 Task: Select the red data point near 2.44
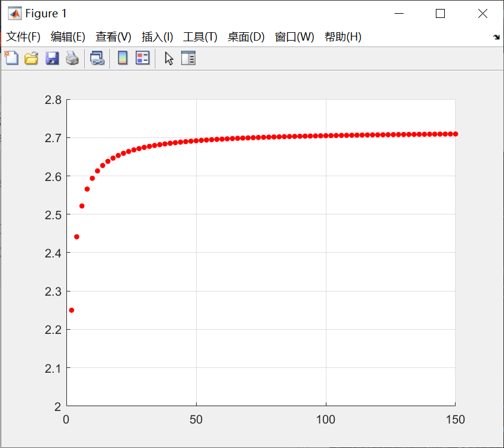77,237
